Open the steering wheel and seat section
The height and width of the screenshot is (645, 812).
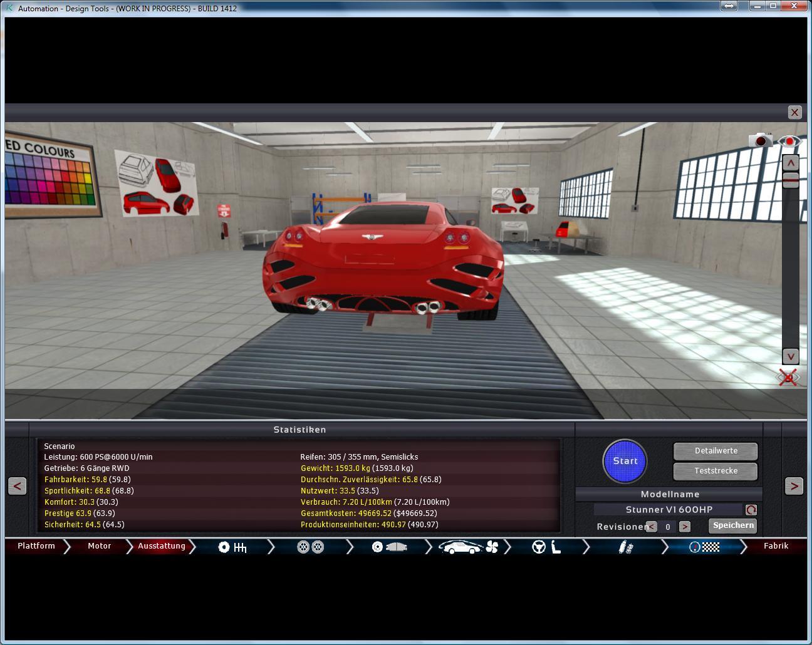point(546,547)
